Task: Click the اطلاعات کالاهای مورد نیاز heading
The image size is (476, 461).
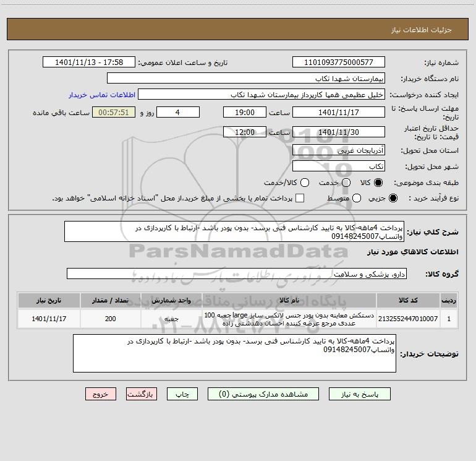Action: coord(412,252)
